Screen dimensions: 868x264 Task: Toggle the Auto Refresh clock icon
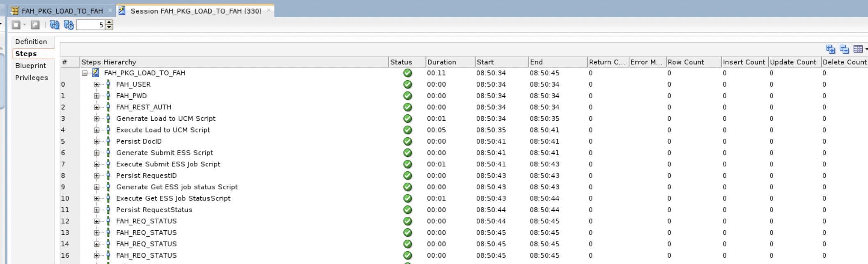[69, 25]
